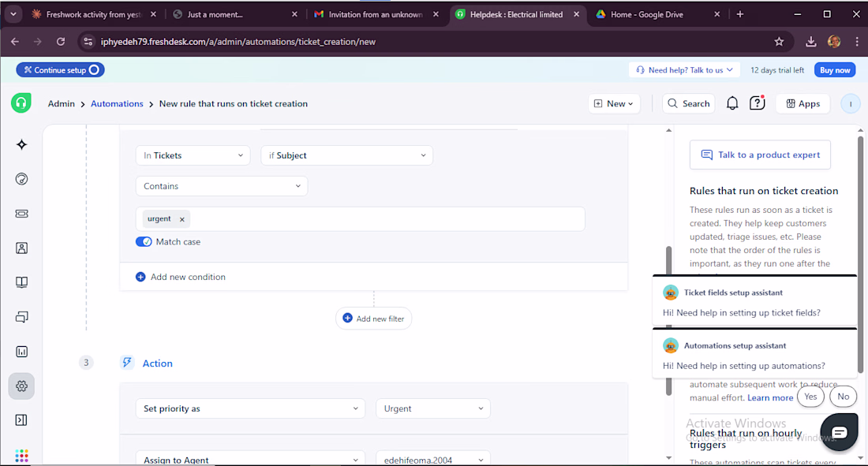Screen dimensions: 868x466
Task: Click Add new condition
Action: pyautogui.click(x=181, y=277)
